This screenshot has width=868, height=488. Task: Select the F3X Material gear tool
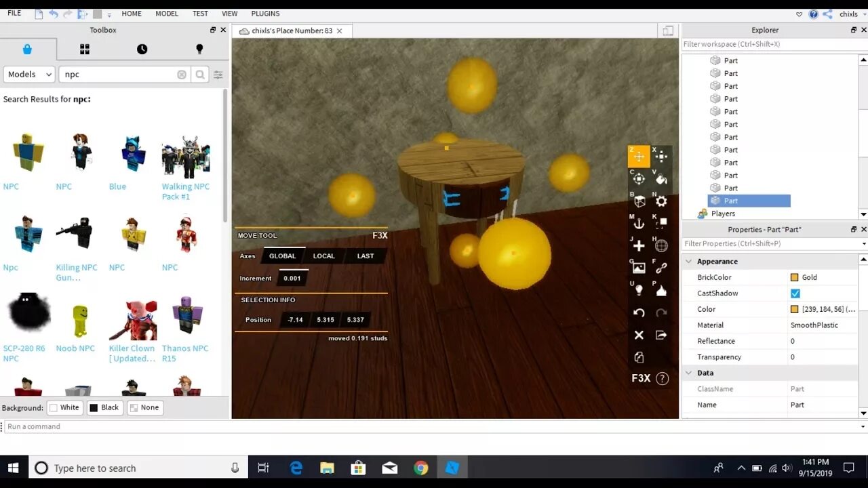pos(661,201)
